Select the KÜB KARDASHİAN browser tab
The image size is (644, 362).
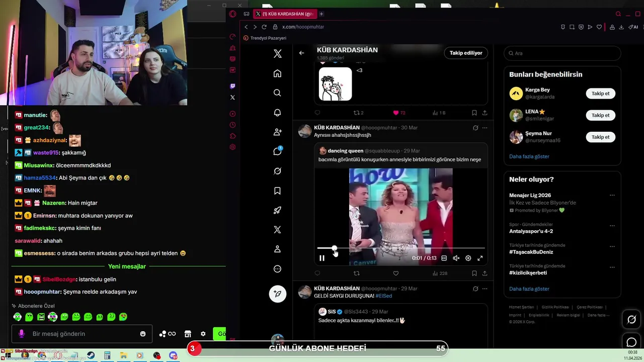[284, 14]
